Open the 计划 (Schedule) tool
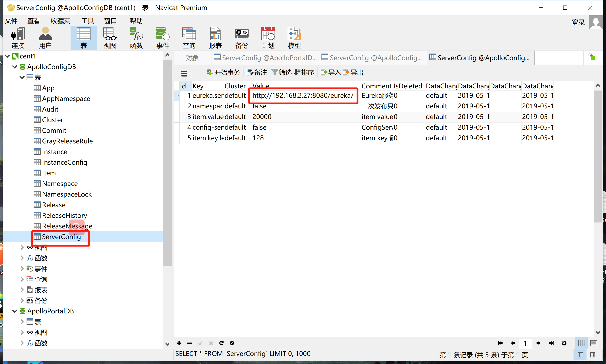Image resolution: width=606 pixels, height=364 pixels. (268, 37)
